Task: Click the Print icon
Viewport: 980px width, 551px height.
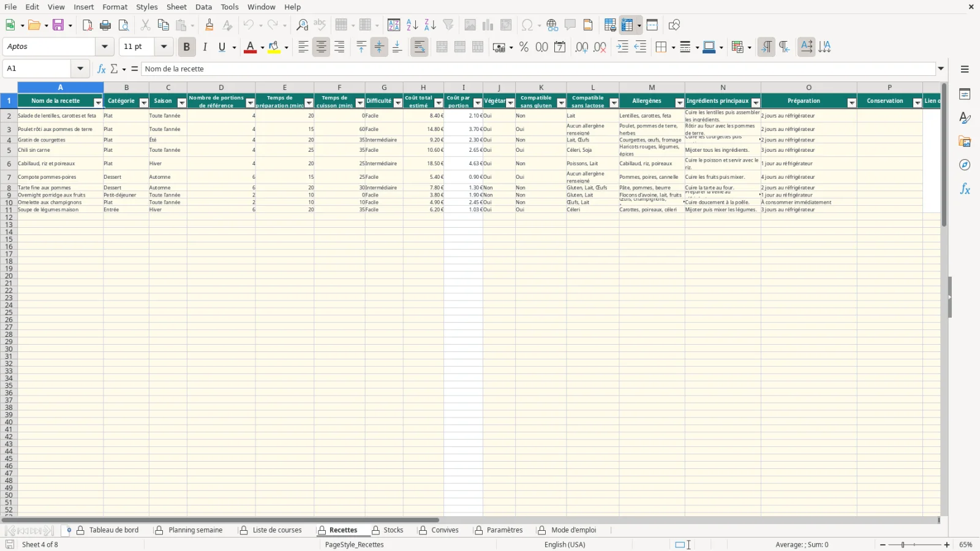Action: [105, 25]
